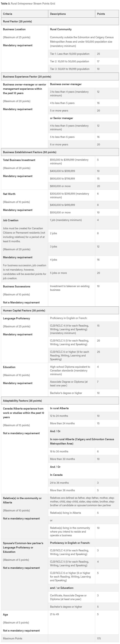The image size is (120, 644).
Task: Click the "Relative(s) living in Alberta" cell
Action: (65, 513)
